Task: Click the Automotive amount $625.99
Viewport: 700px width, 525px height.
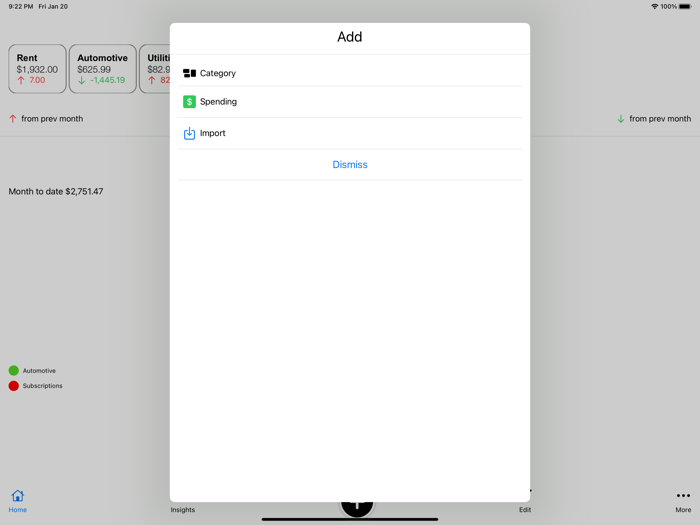Action: (x=94, y=69)
